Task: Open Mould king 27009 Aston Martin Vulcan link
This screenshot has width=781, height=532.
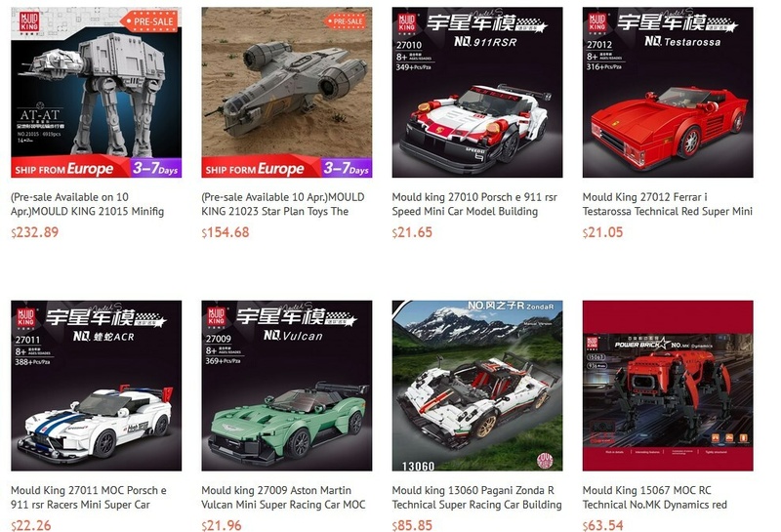Action: tap(283, 497)
